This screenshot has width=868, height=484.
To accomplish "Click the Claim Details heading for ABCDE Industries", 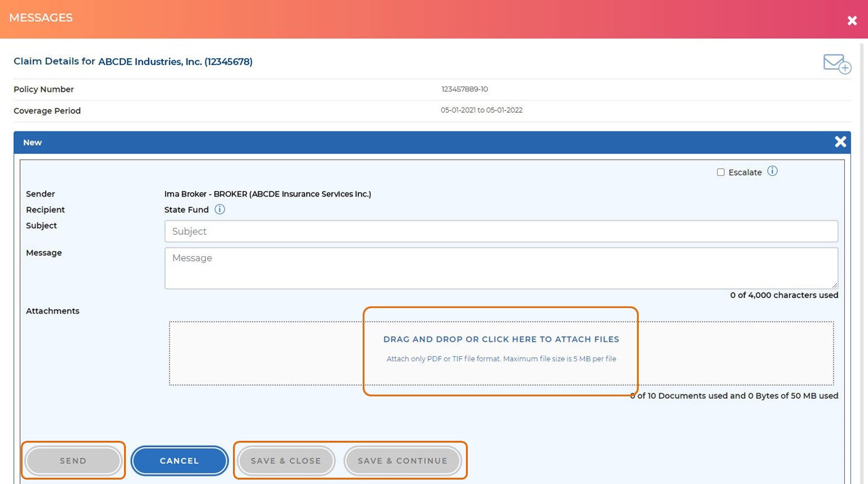I will click(133, 61).
